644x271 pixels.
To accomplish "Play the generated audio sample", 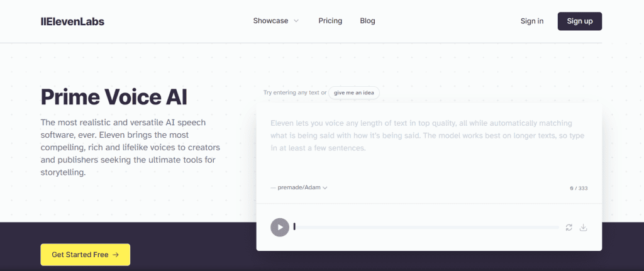I will tap(280, 227).
